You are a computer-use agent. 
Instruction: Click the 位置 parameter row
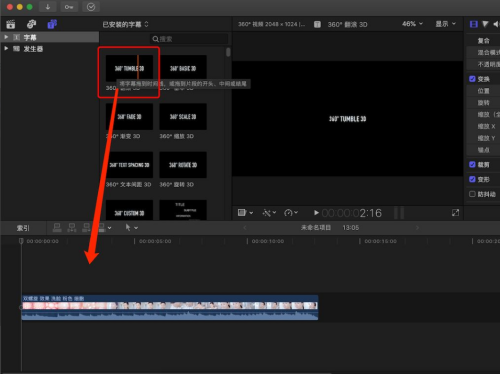click(483, 91)
